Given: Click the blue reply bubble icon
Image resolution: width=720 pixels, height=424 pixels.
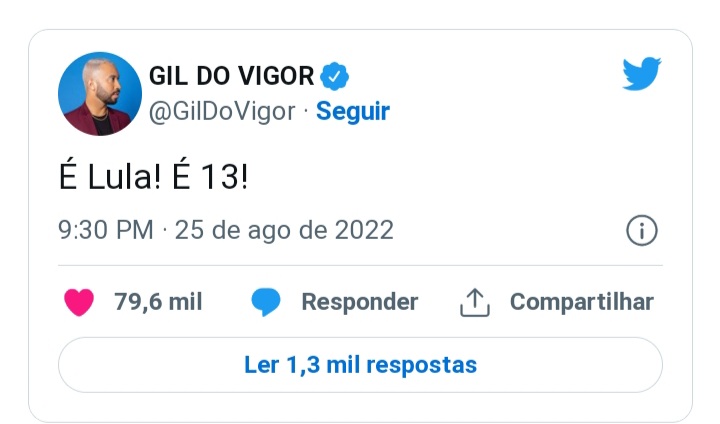Looking at the screenshot, I should [x=266, y=302].
